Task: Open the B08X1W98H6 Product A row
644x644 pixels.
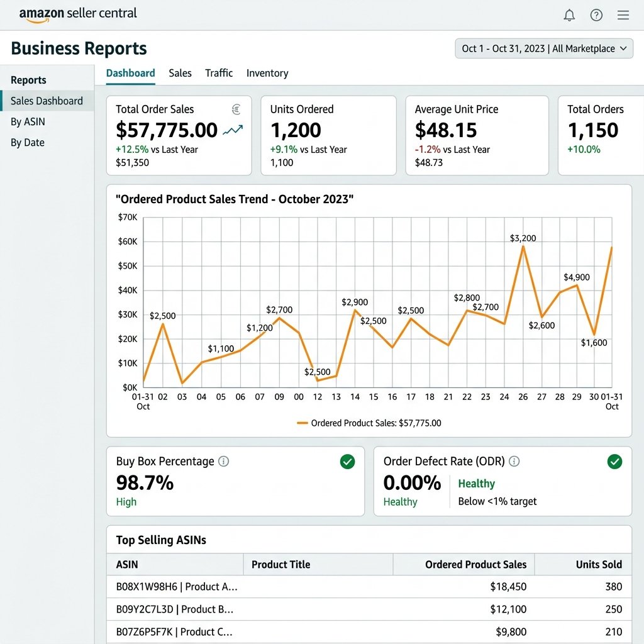Action: 369,587
